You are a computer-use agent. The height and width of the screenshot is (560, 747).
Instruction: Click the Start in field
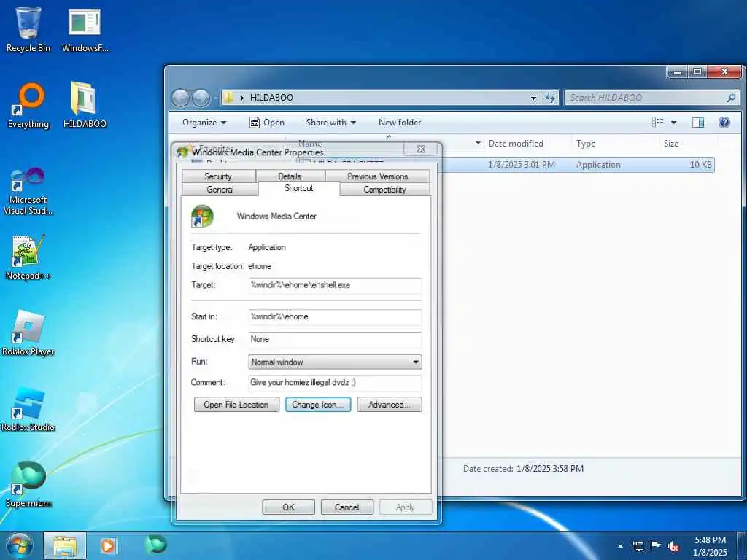335,316
